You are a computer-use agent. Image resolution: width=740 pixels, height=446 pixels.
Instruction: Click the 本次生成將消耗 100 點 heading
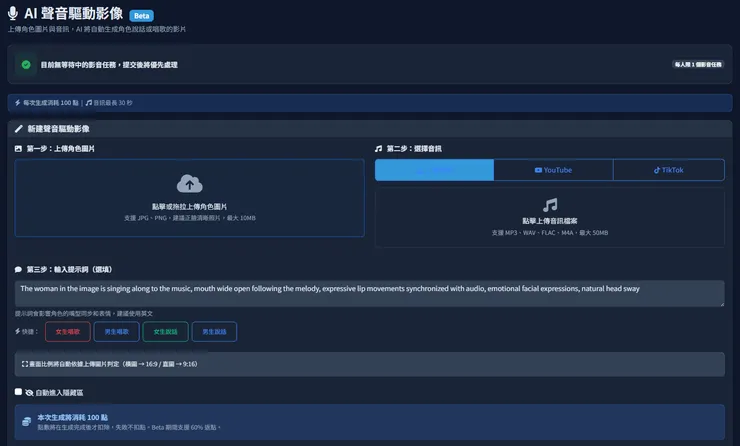73,418
